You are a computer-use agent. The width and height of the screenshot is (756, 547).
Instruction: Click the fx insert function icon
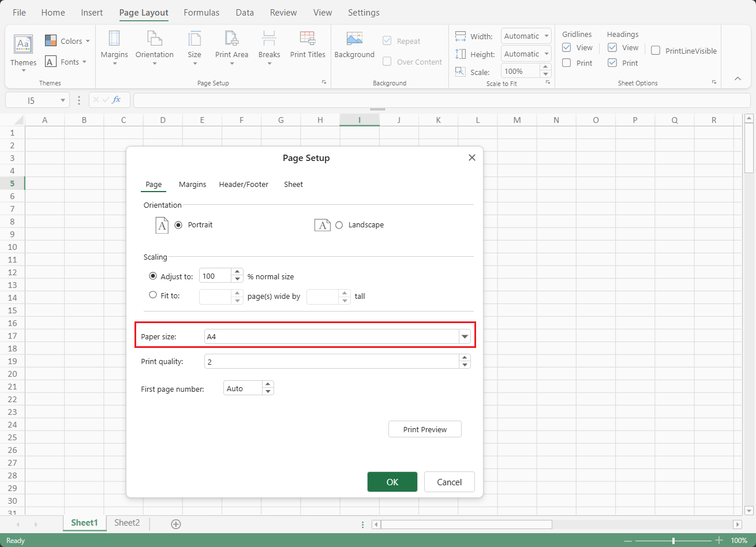pyautogui.click(x=117, y=100)
